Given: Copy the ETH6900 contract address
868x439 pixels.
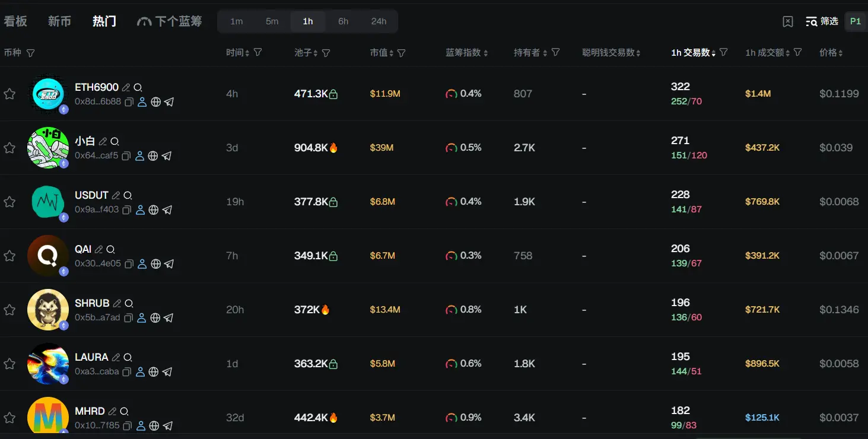Looking at the screenshot, I should tap(129, 101).
